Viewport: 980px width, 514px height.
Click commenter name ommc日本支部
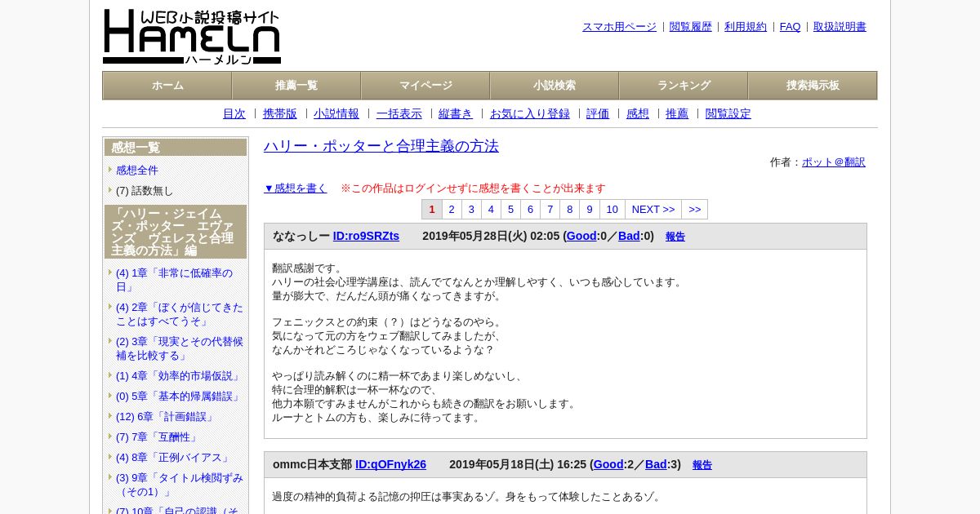(312, 465)
